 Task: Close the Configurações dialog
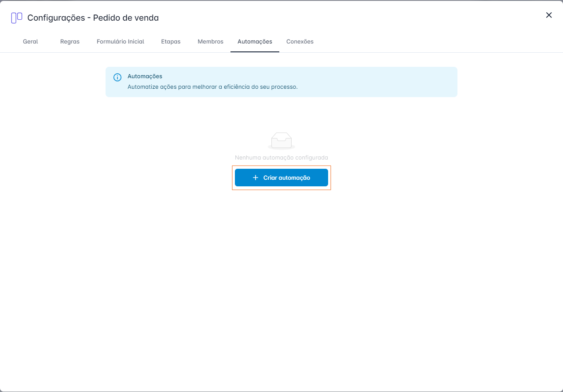tap(549, 15)
